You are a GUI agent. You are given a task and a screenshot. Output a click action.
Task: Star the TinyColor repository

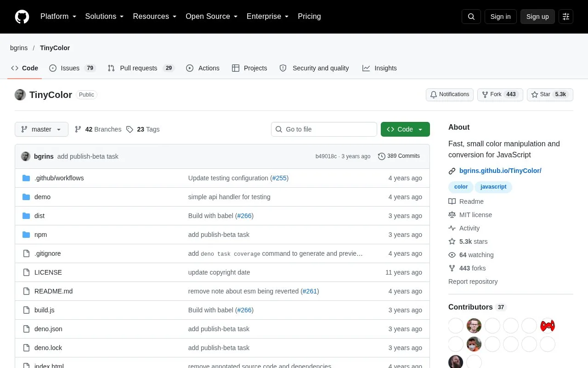pyautogui.click(x=550, y=95)
